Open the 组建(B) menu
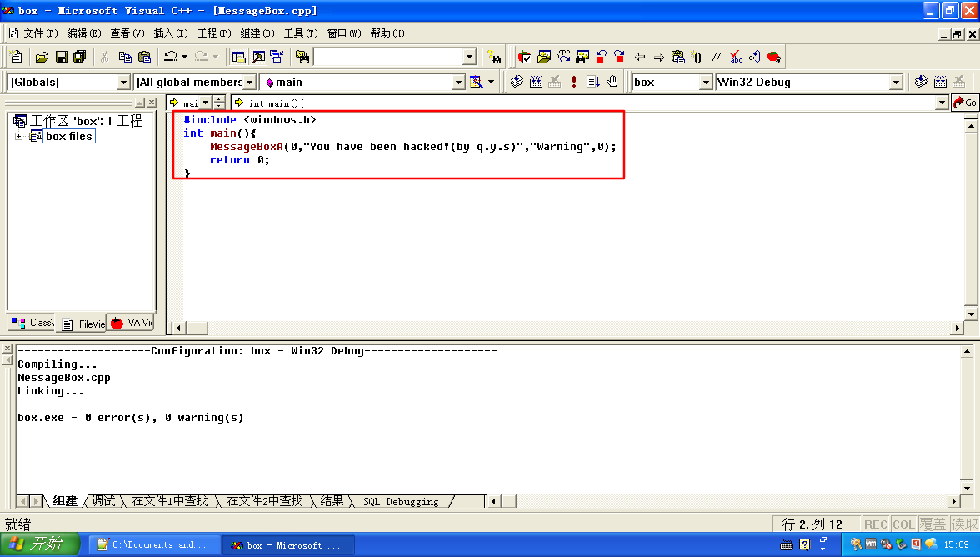The image size is (980, 557). 257,33
